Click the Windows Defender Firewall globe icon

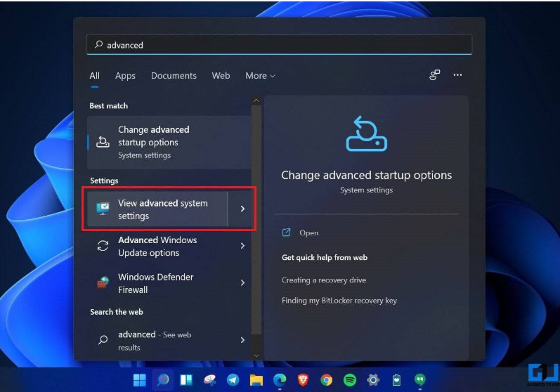(x=103, y=282)
